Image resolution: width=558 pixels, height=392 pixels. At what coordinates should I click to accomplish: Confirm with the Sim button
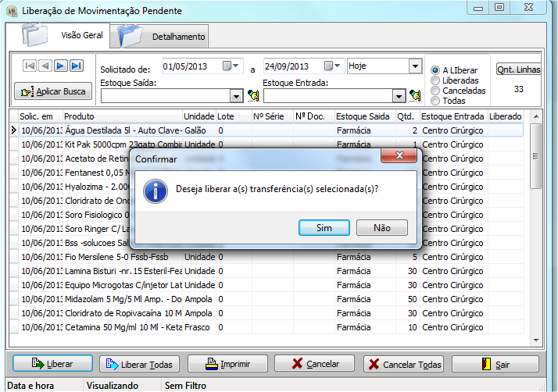(324, 227)
